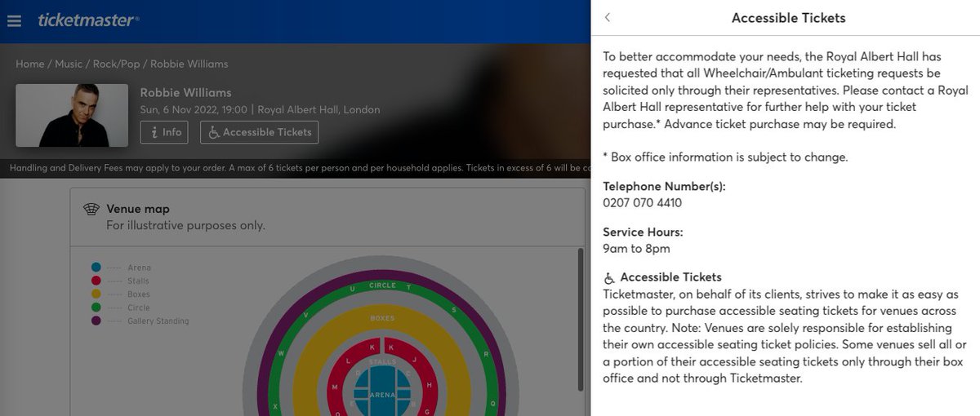Click the Info button
980x416 pixels.
point(164,132)
